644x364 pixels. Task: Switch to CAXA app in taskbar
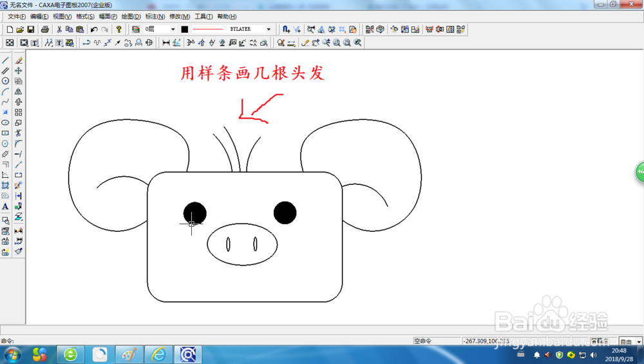tap(188, 354)
